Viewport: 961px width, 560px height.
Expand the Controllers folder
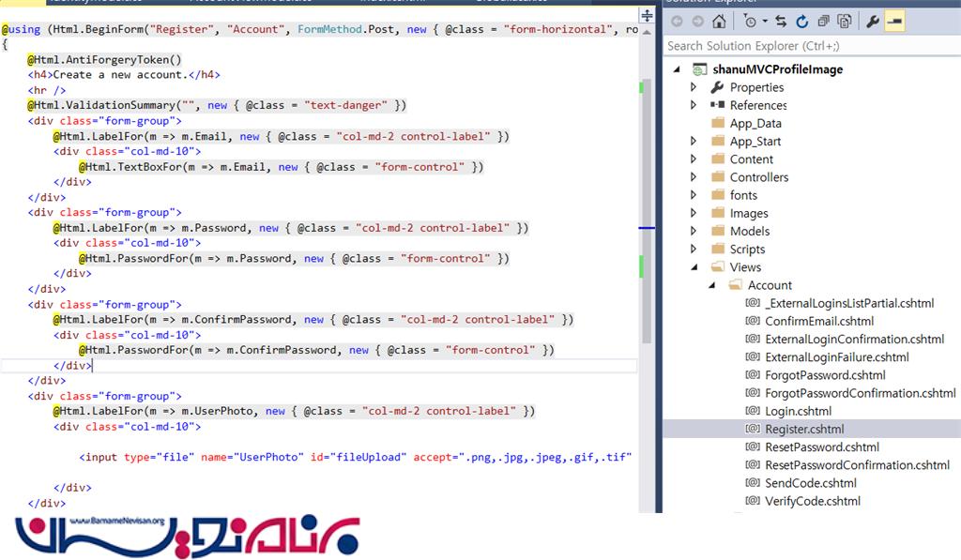pos(694,177)
